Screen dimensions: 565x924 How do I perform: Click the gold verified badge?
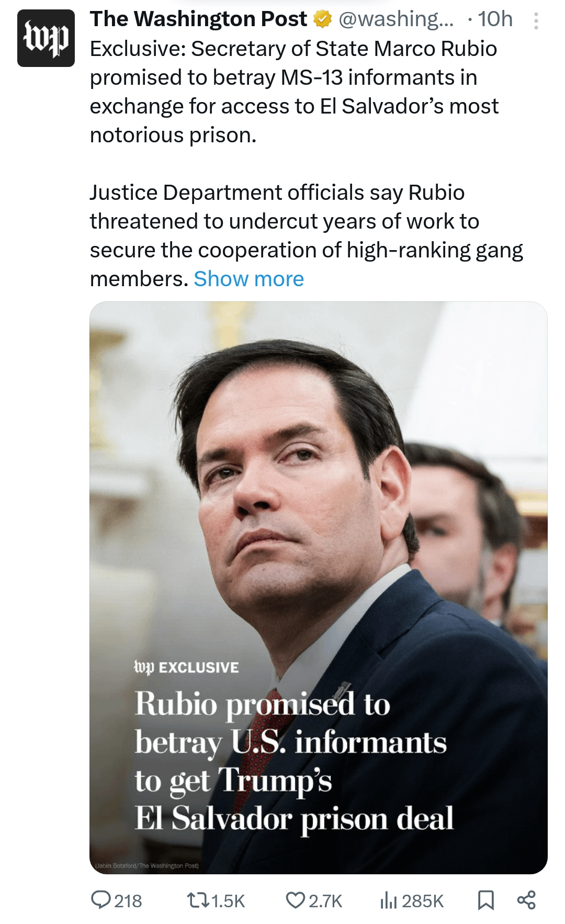pos(323,20)
